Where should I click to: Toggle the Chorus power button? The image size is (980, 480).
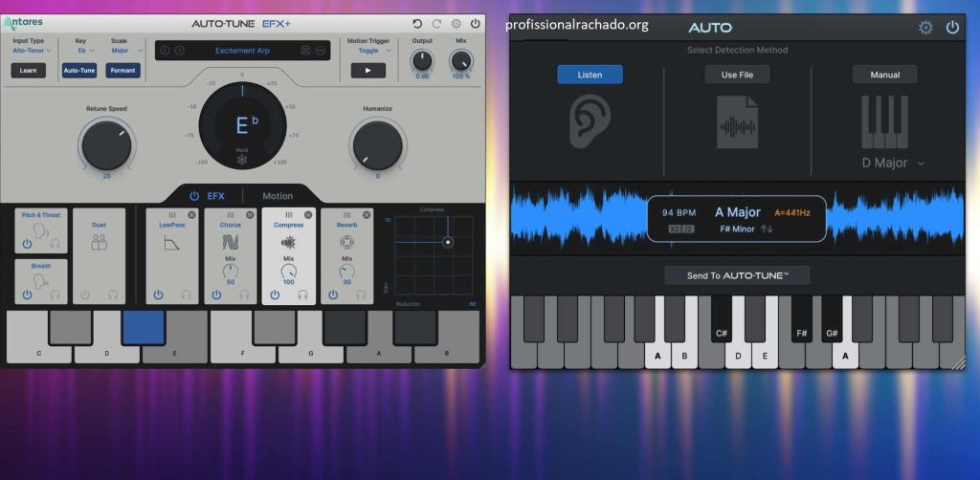point(216,295)
